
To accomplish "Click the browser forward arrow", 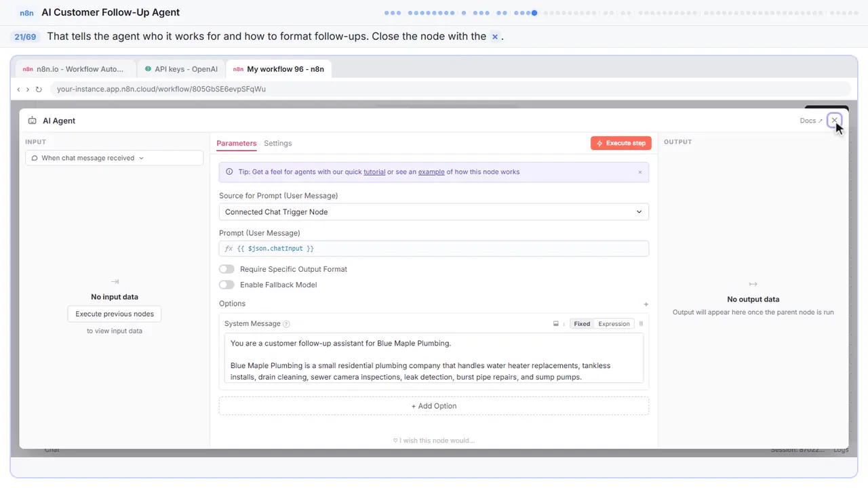I will click(x=28, y=89).
